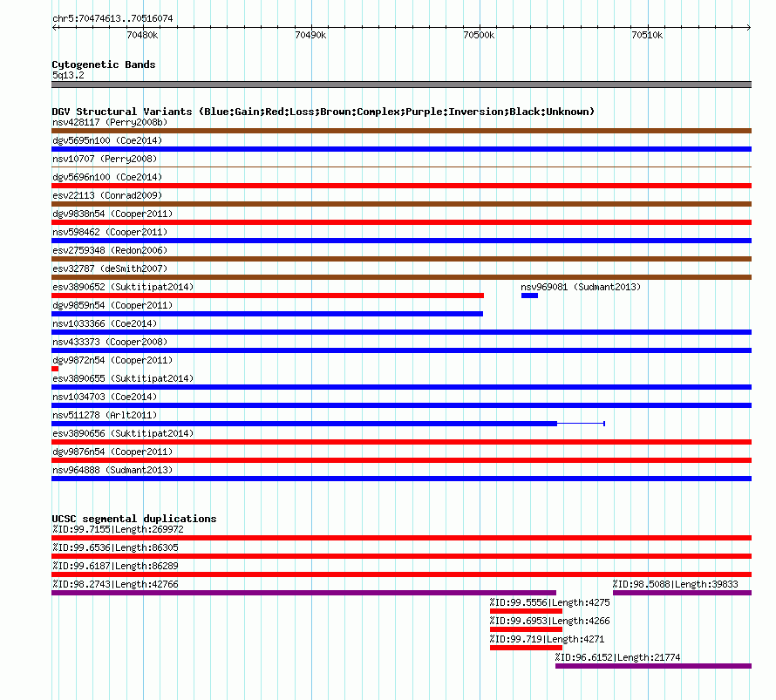
Task: Select variant dgv9876n54 (Cooper2011) label
Action: tap(112, 452)
